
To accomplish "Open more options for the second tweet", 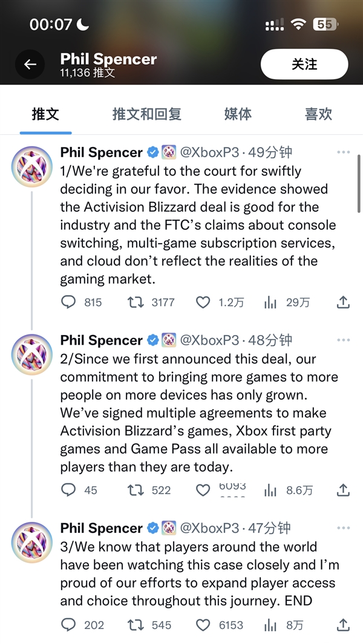I will pyautogui.click(x=343, y=340).
